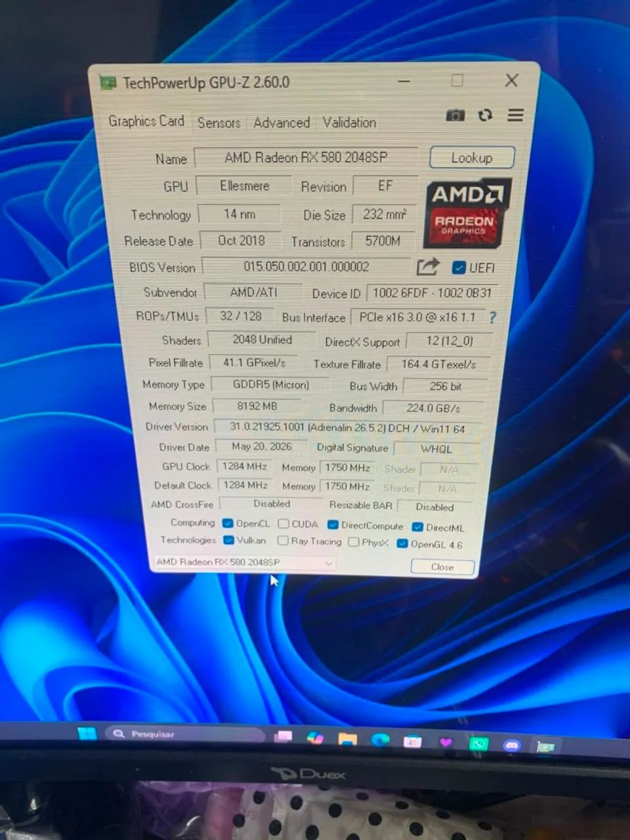This screenshot has height=840, width=630.
Task: Switch to the Graphics Card tab
Action: coord(146,121)
